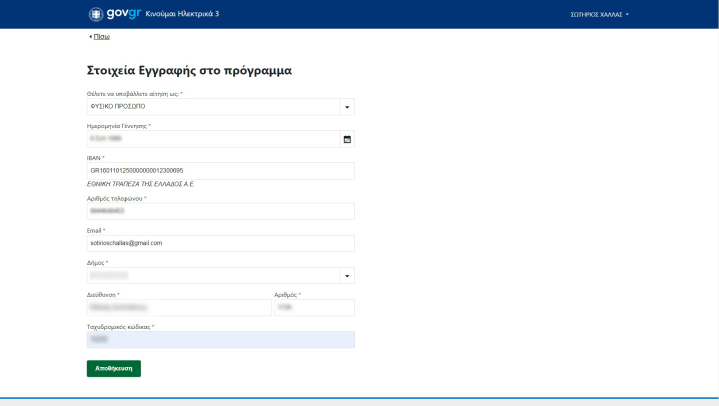Click the Ημερομηνία Γέννησης date field
The width and height of the screenshot is (719, 406).
pos(210,139)
